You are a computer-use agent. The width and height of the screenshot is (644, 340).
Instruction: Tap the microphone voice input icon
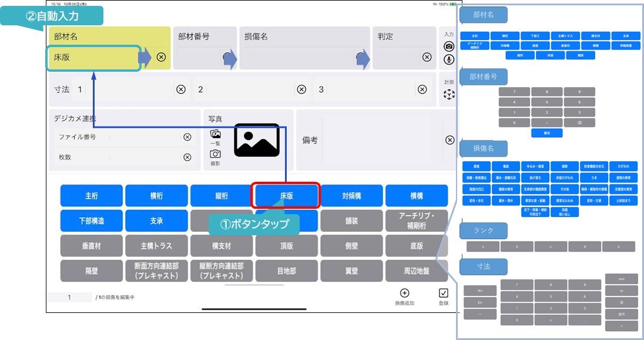click(449, 59)
